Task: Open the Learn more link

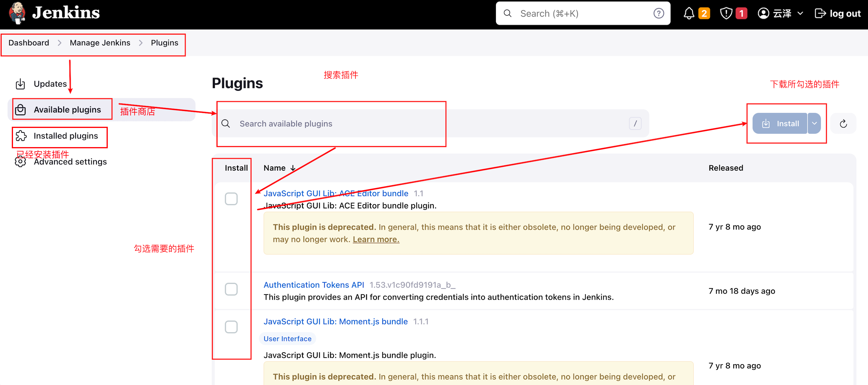Action: (376, 239)
